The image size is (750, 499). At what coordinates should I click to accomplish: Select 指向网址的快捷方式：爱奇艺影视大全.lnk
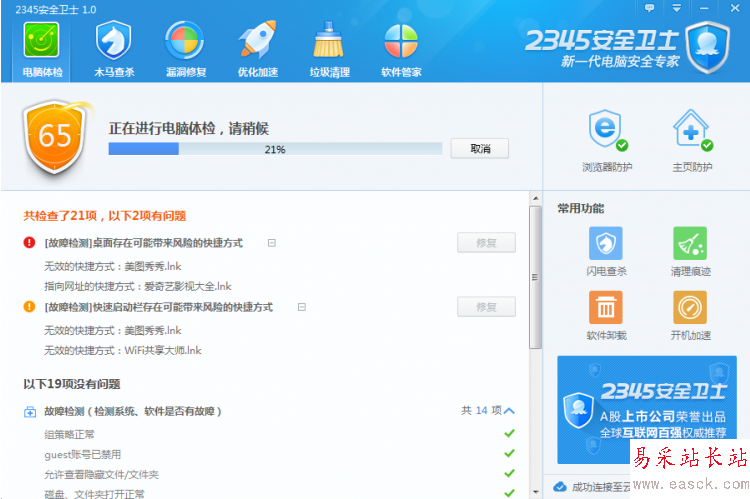(x=138, y=287)
